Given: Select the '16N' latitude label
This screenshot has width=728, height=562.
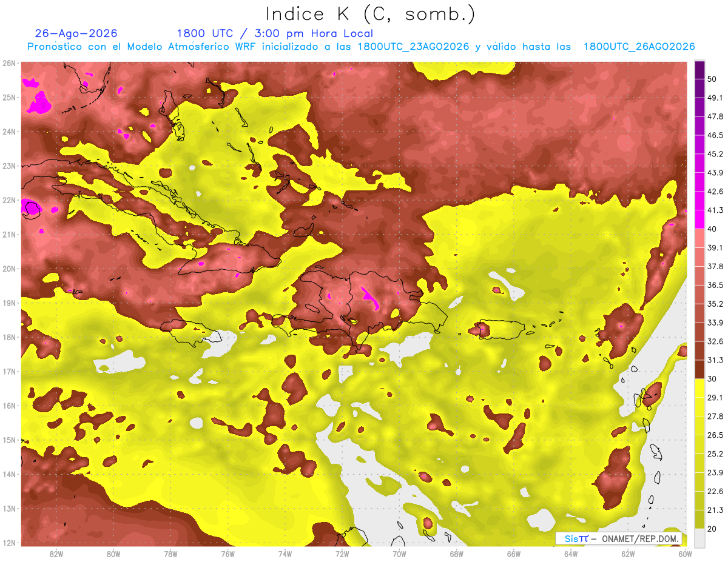Looking at the screenshot, I should click(x=9, y=406).
